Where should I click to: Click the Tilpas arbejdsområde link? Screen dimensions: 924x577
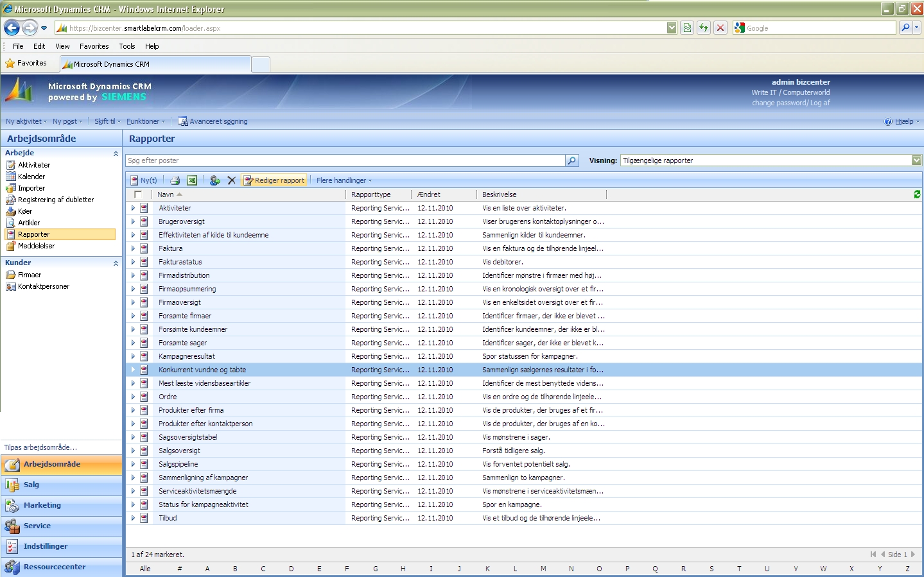(x=40, y=447)
